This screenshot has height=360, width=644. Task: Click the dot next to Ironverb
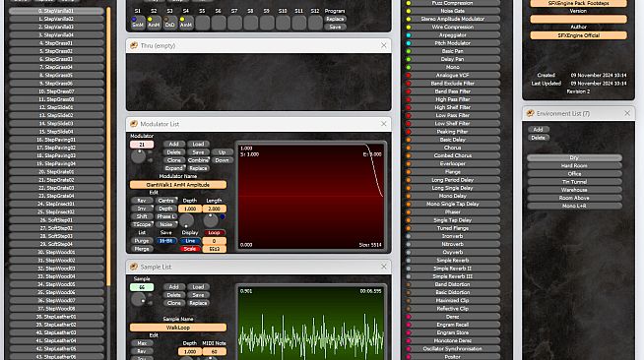[x=409, y=236]
